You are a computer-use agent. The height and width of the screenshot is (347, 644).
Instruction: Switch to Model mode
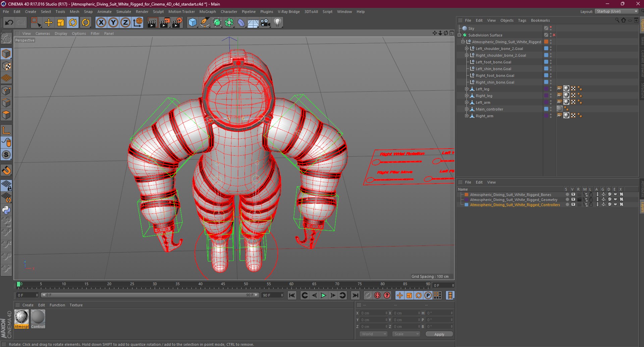click(x=6, y=54)
